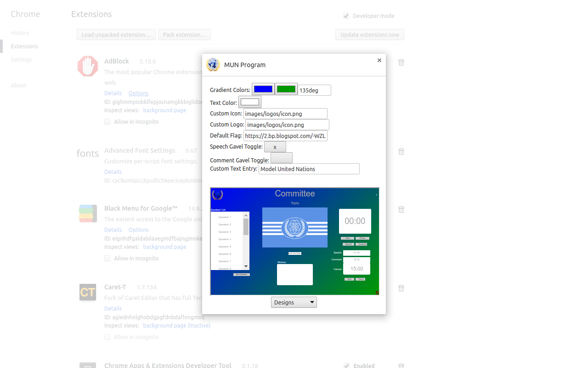The height and width of the screenshot is (368, 588).
Task: Click the blue gradient color swatch
Action: [x=262, y=88]
